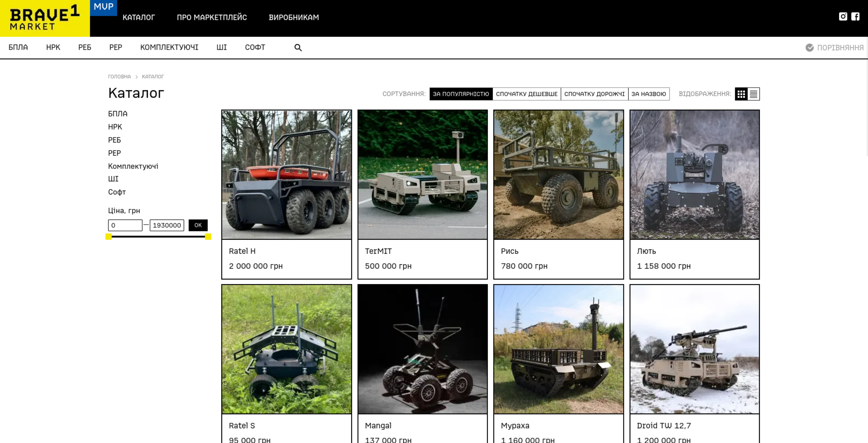Open the Порівняння comparison checkmark
The image size is (868, 443).
click(x=809, y=48)
